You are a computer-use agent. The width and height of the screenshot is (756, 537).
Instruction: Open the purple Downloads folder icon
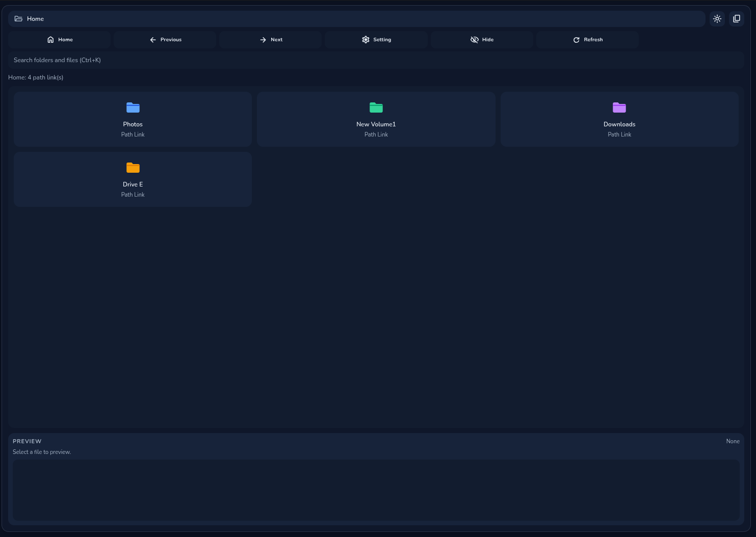[619, 108]
